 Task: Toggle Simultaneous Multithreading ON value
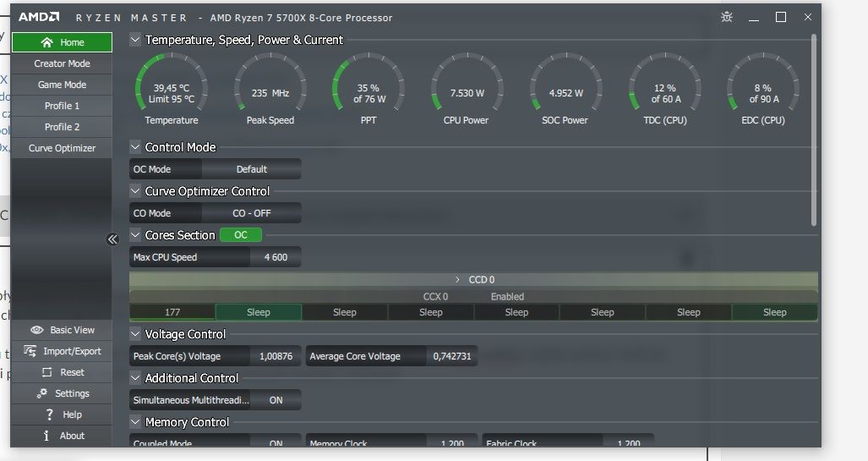(276, 400)
